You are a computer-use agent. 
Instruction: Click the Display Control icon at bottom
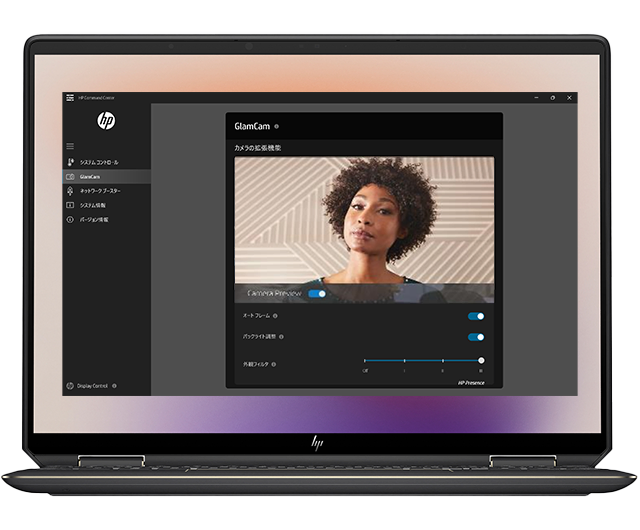click(70, 385)
